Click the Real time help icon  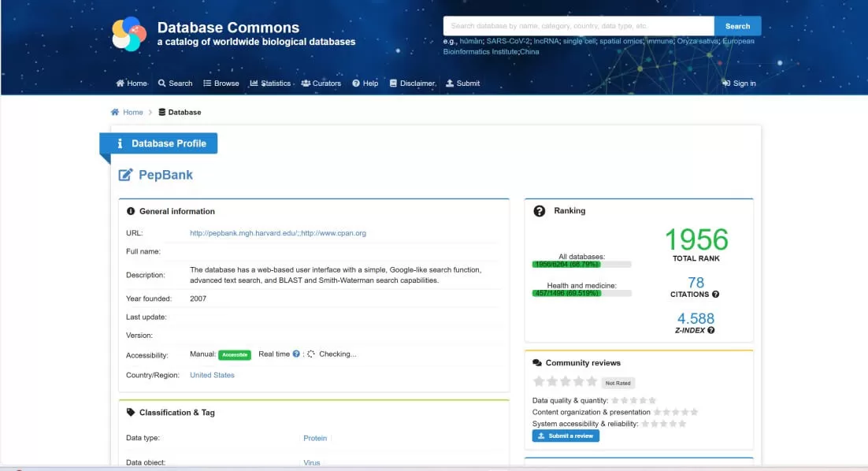tap(296, 354)
